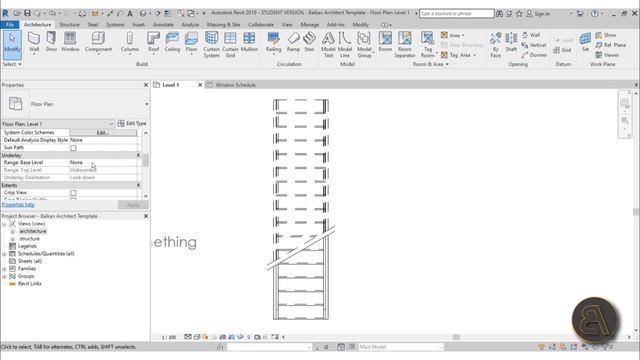Select the Model Group tool
This screenshot has width=640, height=360.
364,45
